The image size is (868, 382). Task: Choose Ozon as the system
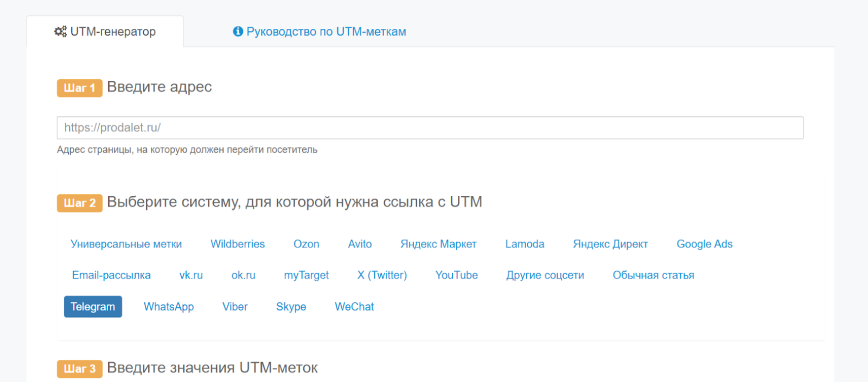(x=307, y=244)
